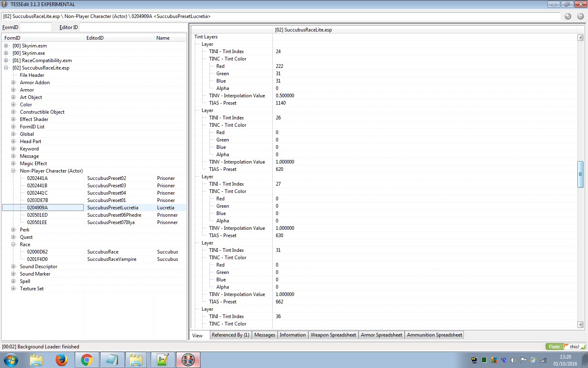Click the [02] SuccubusRaceLite.esp column header
This screenshot has height=368, width=588.
pos(425,30)
